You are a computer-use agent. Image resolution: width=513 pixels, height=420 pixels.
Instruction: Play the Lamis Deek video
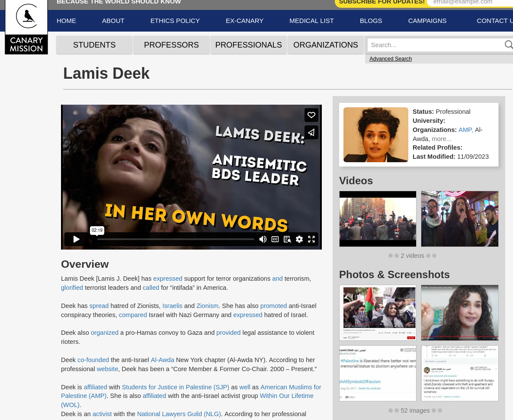click(76, 239)
